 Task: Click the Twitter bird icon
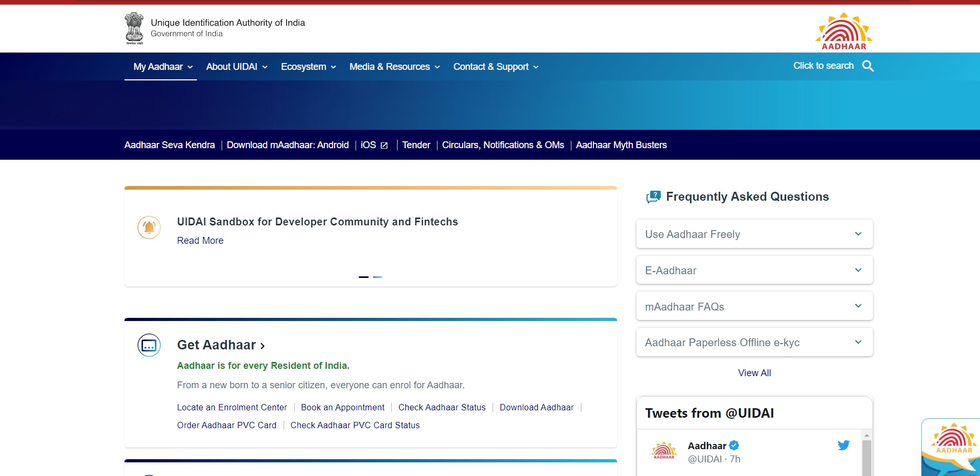843,446
